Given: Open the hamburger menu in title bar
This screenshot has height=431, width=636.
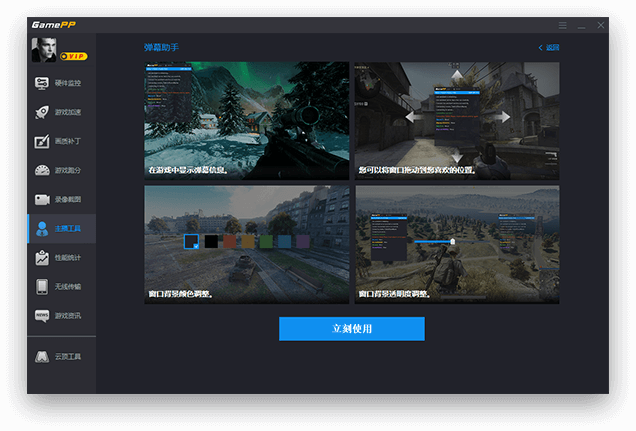Looking at the screenshot, I should pos(563,26).
